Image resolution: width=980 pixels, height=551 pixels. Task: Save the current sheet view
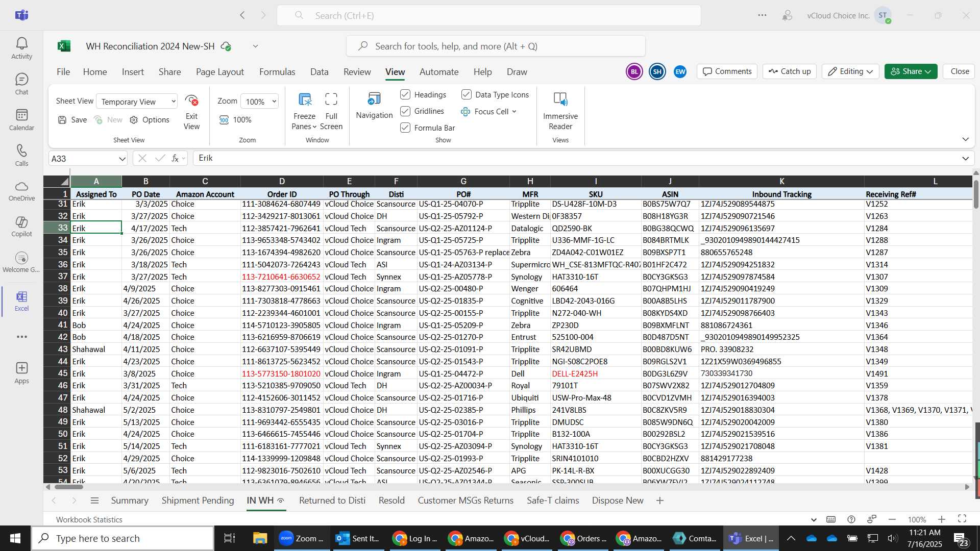coord(72,120)
